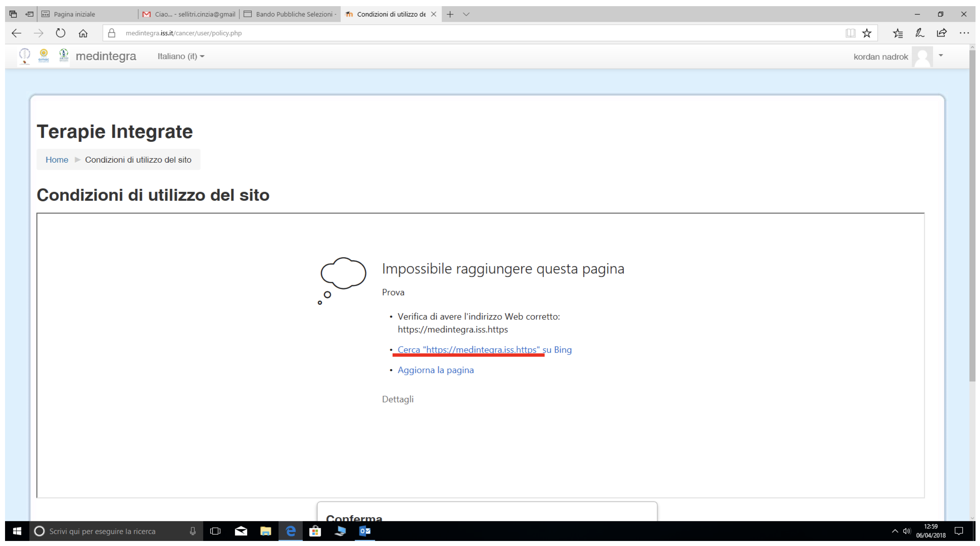Image resolution: width=980 pixels, height=546 pixels.
Task: Open reading view book icon
Action: (x=850, y=33)
